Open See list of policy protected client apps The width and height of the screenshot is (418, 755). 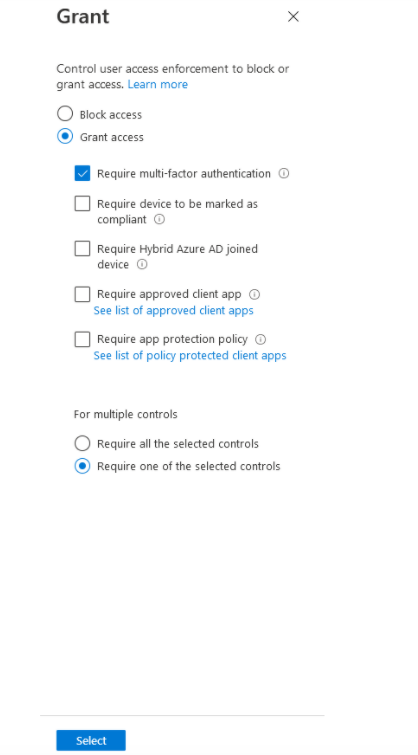point(190,355)
